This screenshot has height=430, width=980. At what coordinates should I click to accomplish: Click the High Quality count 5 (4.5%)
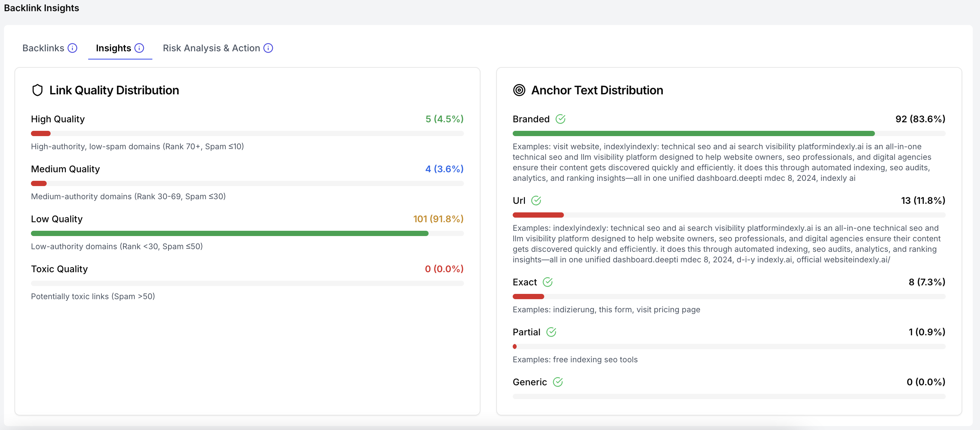[444, 119]
